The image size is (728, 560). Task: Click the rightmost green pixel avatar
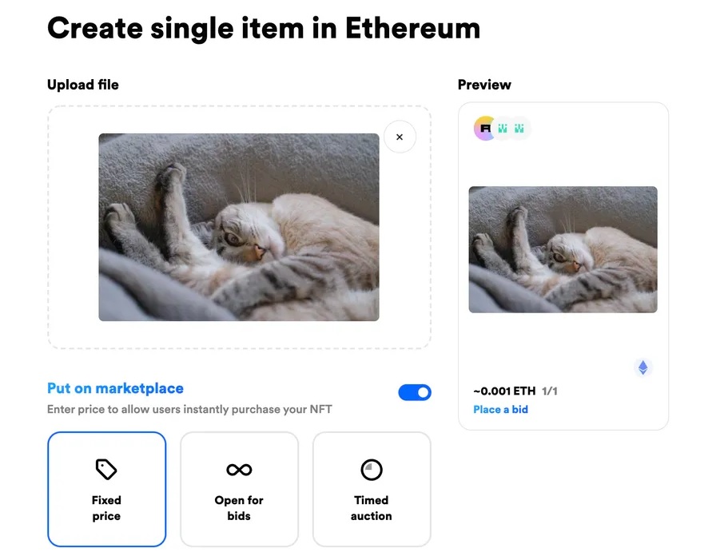click(519, 128)
